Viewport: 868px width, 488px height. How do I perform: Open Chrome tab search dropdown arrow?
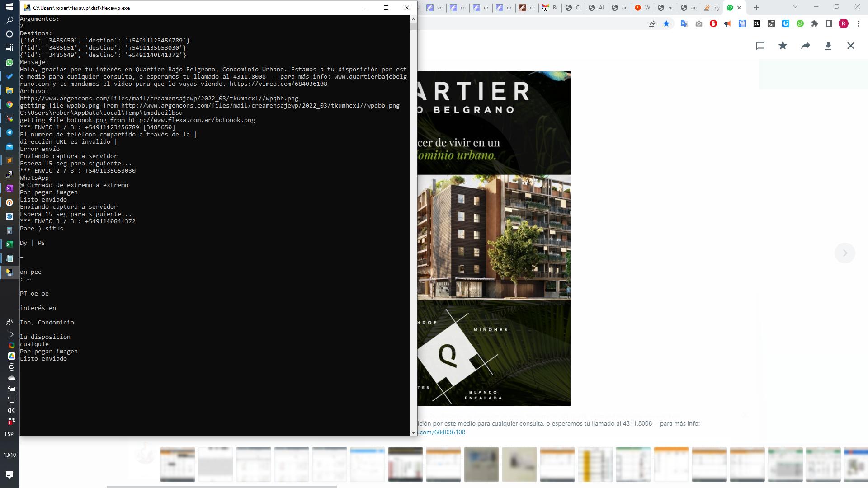[795, 7]
